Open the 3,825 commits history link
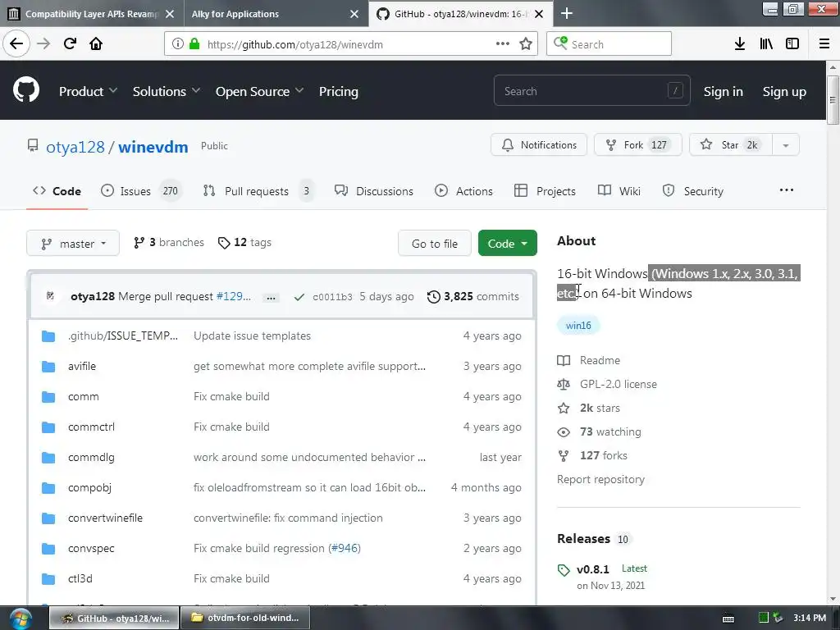The width and height of the screenshot is (840, 630). [473, 297]
